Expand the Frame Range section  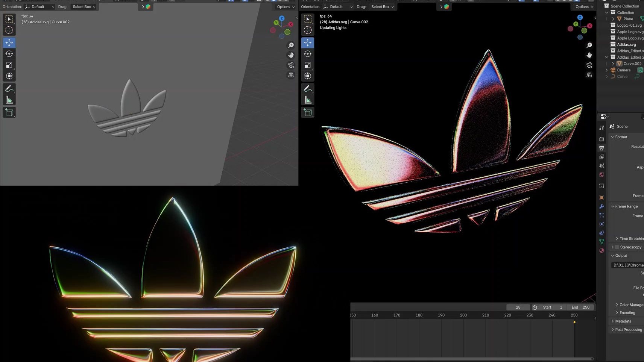click(x=626, y=206)
